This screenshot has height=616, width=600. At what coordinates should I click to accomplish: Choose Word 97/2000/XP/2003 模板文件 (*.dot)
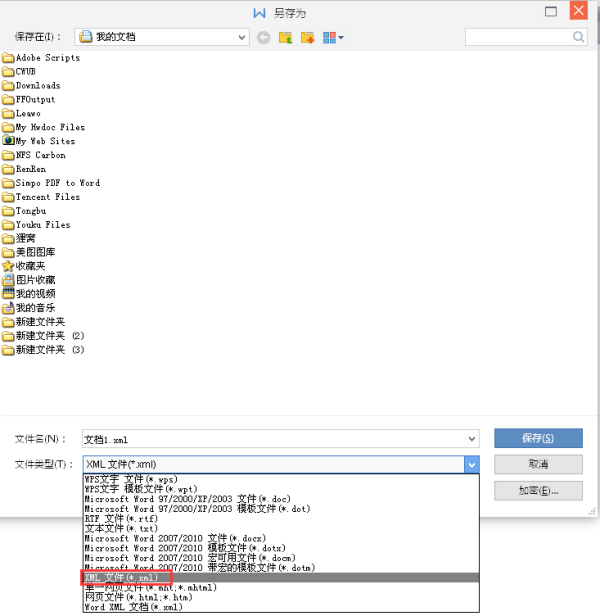click(281, 509)
